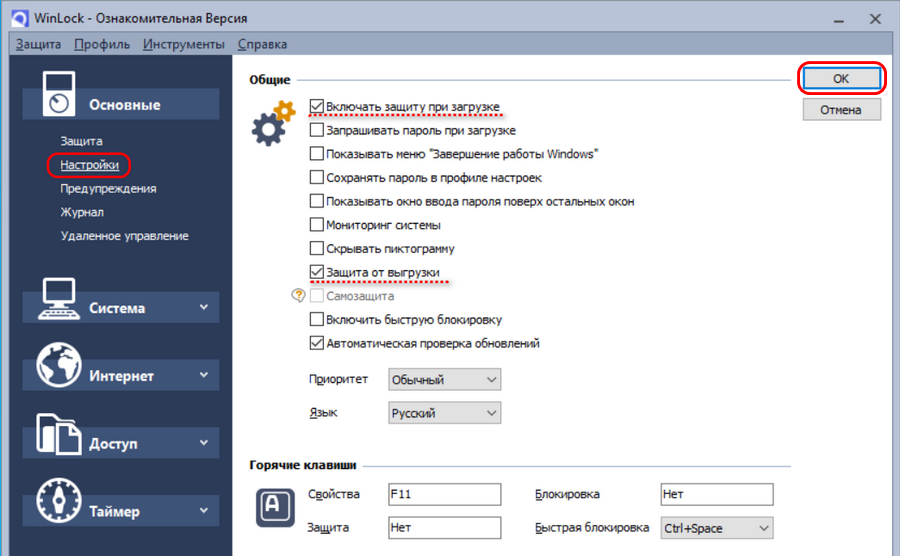Uncheck Автоматическая проверка обновлений
Image resolution: width=900 pixels, height=556 pixels.
click(x=317, y=343)
